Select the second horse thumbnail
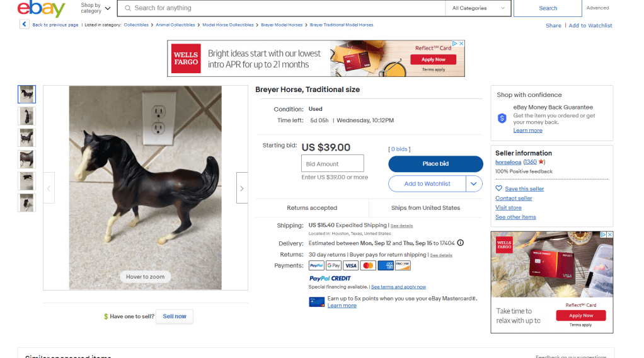Viewport: 644px width, 358px height. (x=27, y=116)
